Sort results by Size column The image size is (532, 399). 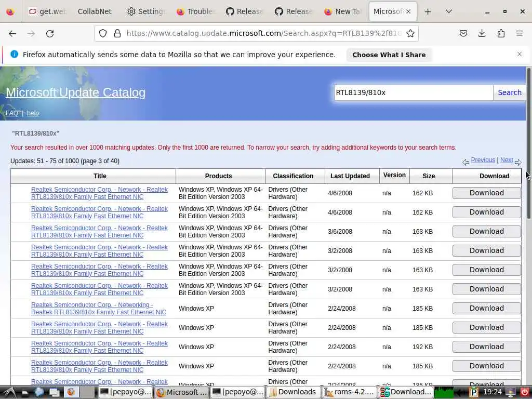click(429, 176)
